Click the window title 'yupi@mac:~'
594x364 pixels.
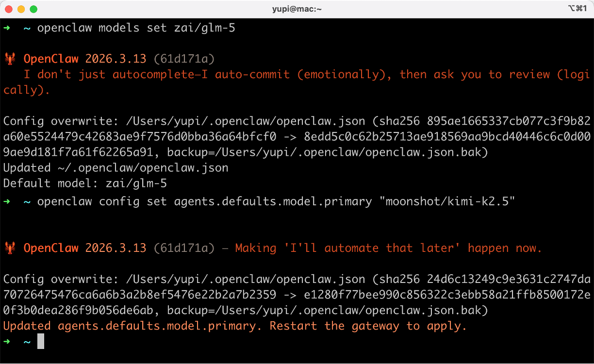[297, 9]
